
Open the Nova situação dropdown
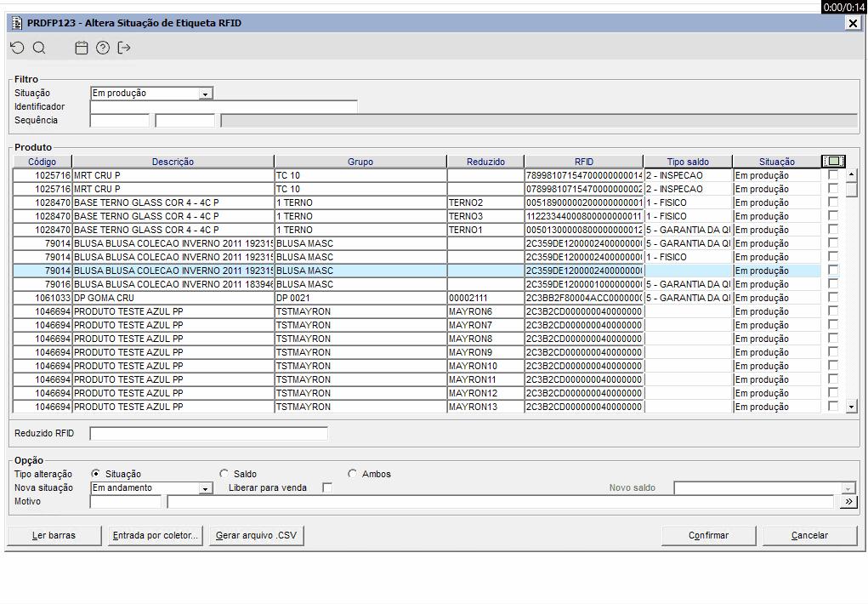(x=206, y=488)
